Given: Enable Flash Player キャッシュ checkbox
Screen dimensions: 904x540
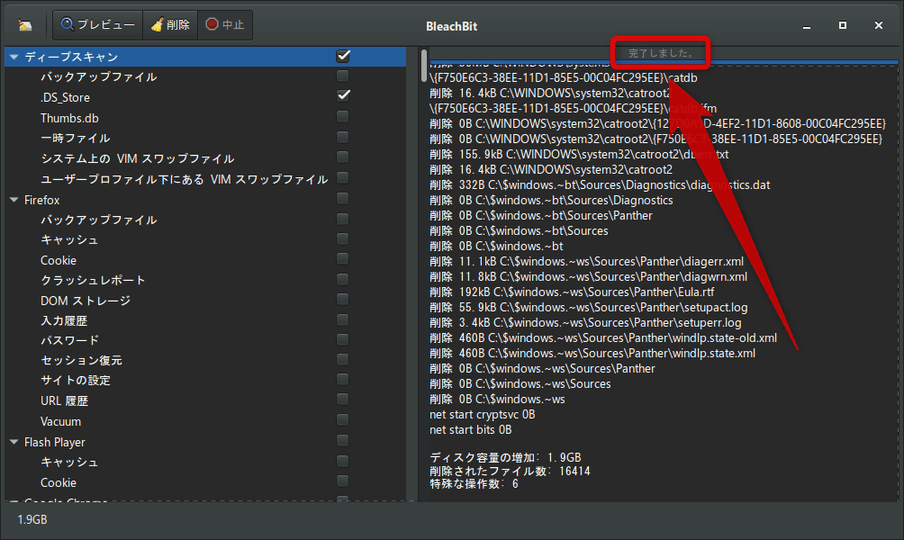Looking at the screenshot, I should coord(342,460).
